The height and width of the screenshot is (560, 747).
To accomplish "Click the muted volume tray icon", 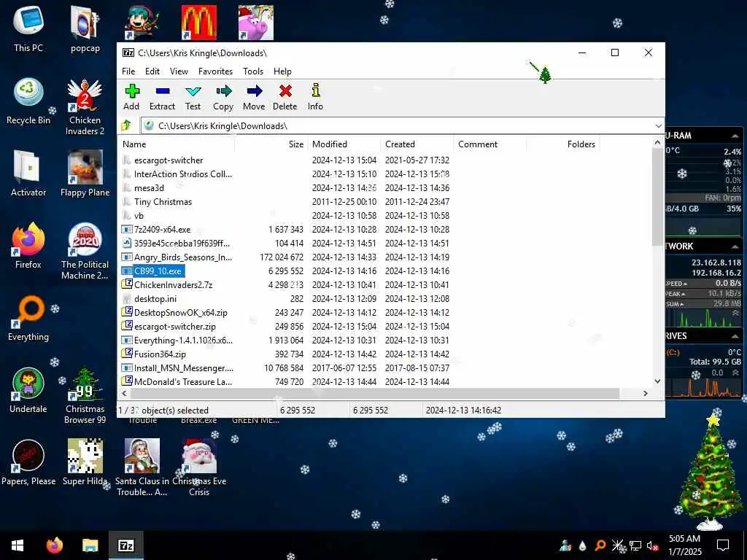I will (x=653, y=545).
